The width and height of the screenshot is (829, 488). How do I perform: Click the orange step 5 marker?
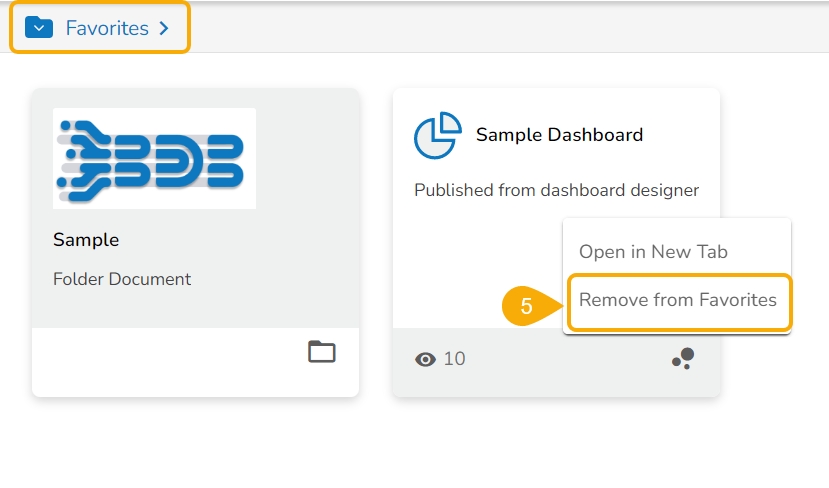point(526,307)
